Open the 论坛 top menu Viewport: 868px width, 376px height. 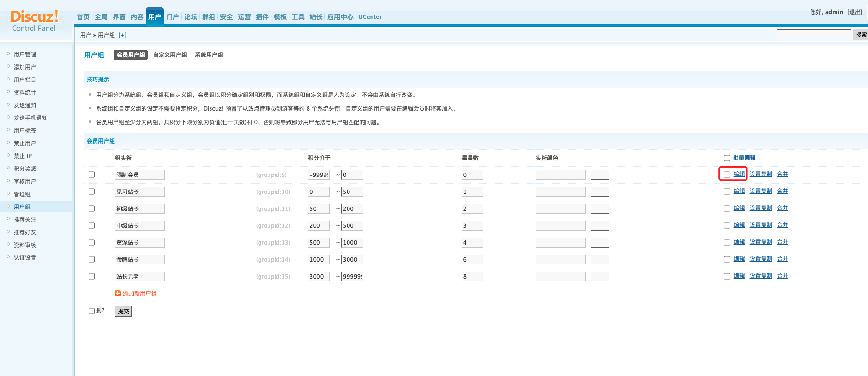[x=191, y=17]
